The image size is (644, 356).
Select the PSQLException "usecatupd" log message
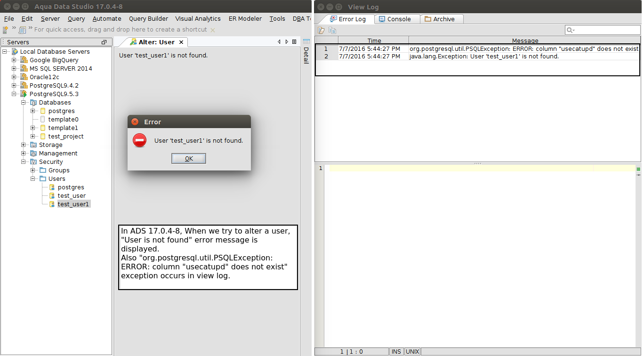click(x=524, y=49)
